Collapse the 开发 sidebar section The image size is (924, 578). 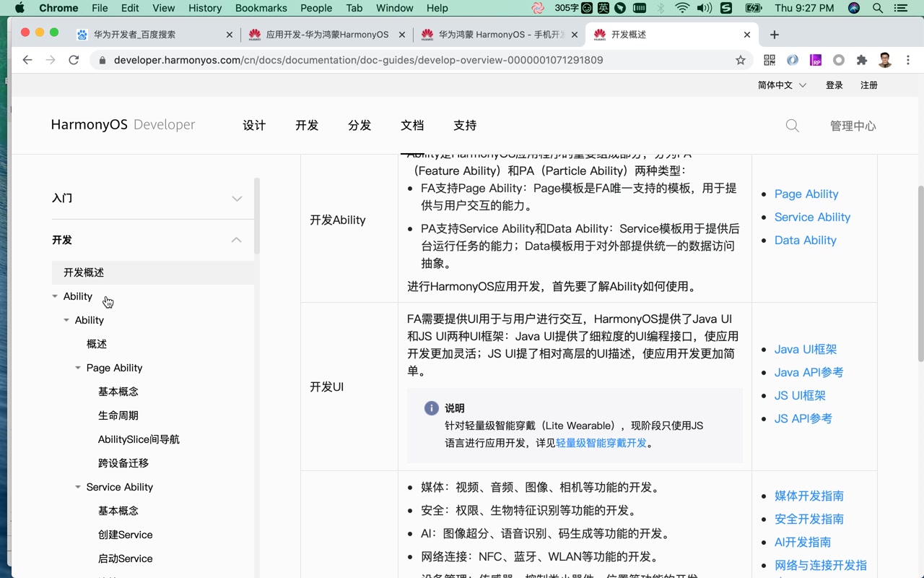[236, 240]
